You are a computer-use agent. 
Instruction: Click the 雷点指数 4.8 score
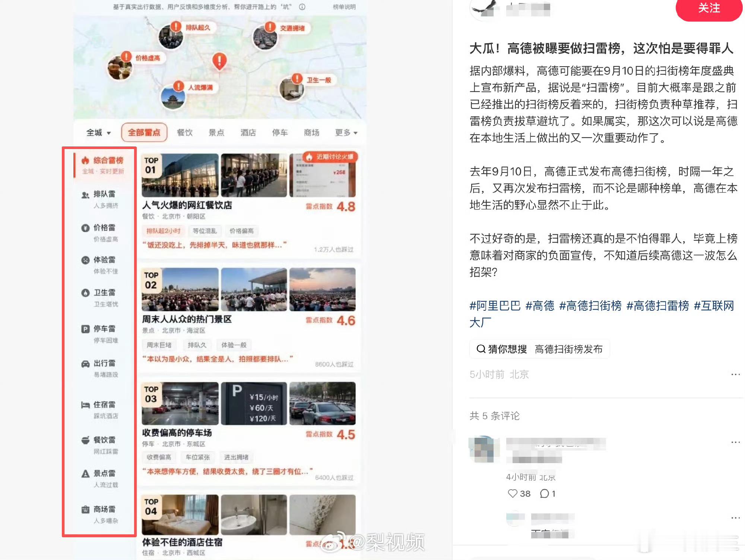click(x=330, y=206)
